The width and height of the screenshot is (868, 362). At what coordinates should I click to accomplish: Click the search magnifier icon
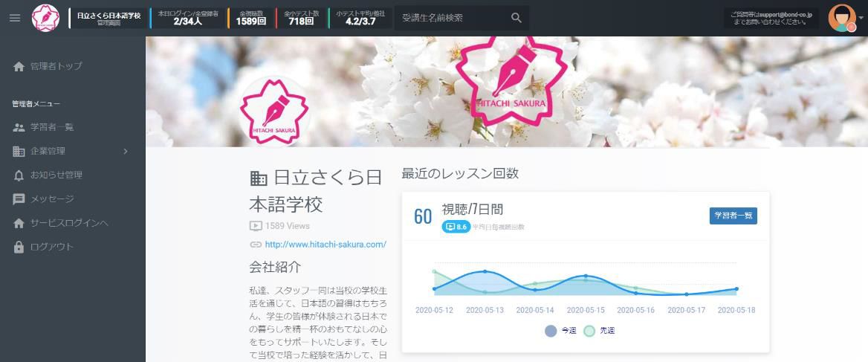pyautogui.click(x=516, y=18)
